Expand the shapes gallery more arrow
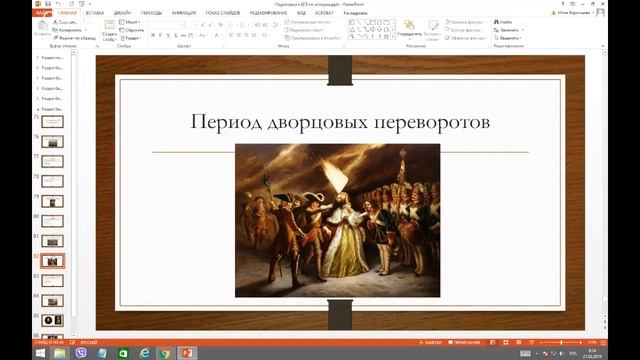 coord(393,37)
